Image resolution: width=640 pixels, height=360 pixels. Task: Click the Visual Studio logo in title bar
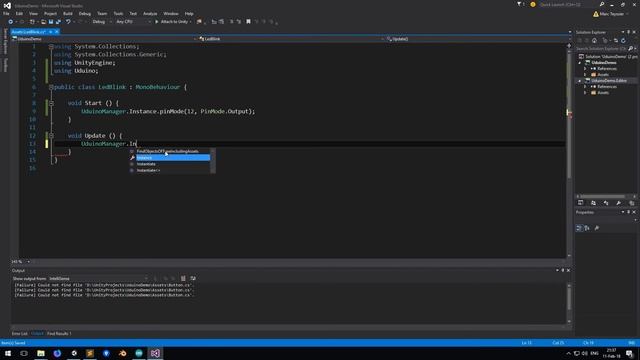(x=7, y=5)
